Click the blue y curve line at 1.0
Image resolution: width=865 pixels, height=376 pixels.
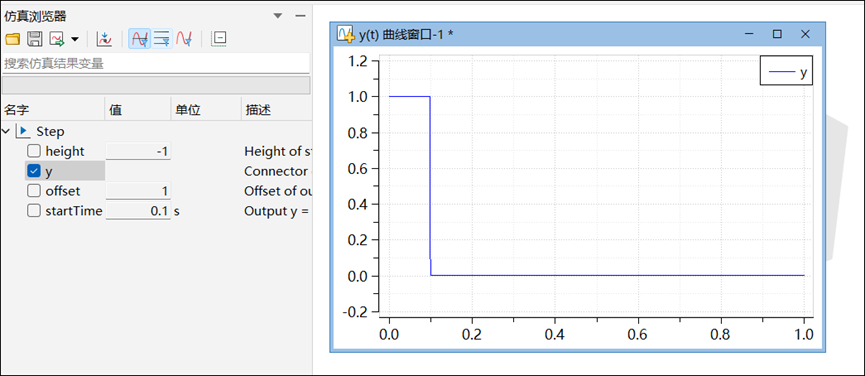(x=409, y=96)
